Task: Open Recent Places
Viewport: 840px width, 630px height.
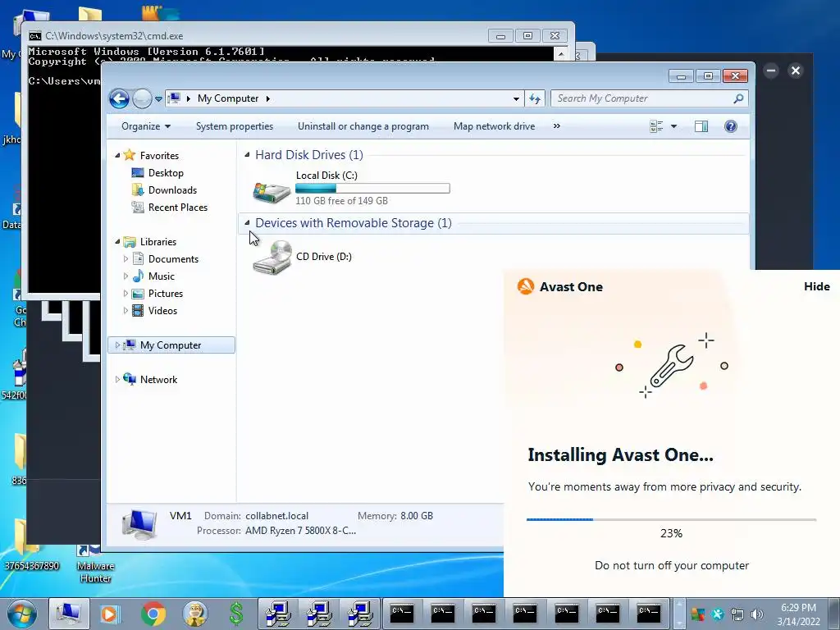Action: [x=178, y=208]
